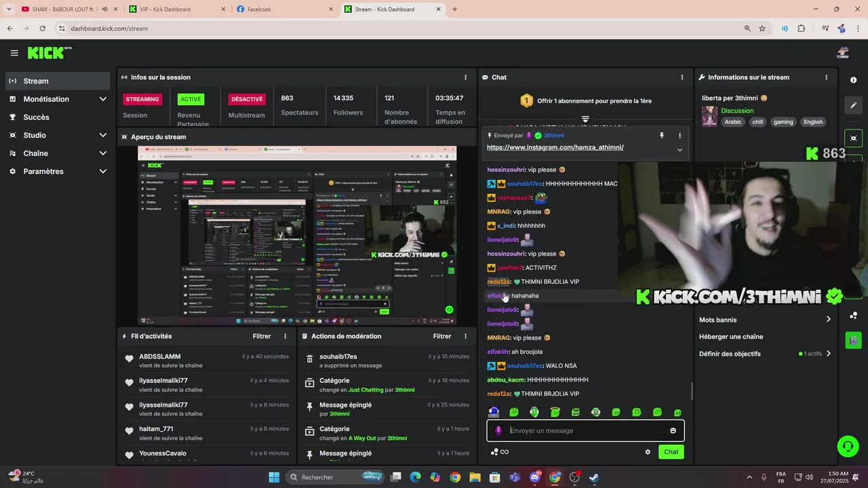Expand the Paramètres sidebar section
Viewport: 868px width, 488px height.
103,171
